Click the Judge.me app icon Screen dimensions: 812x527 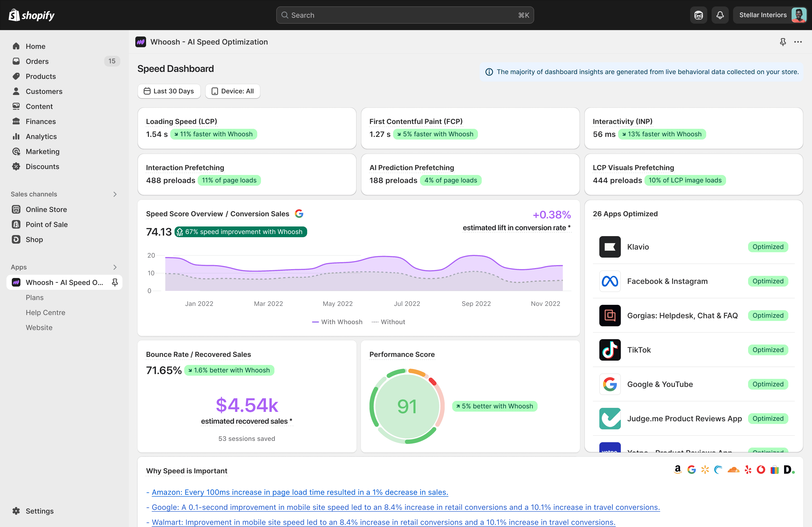point(610,418)
